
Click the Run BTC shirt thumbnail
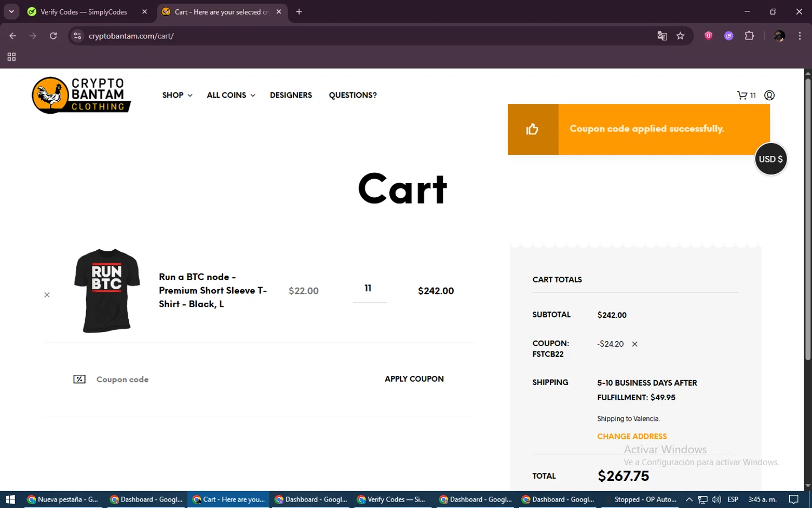click(x=107, y=291)
